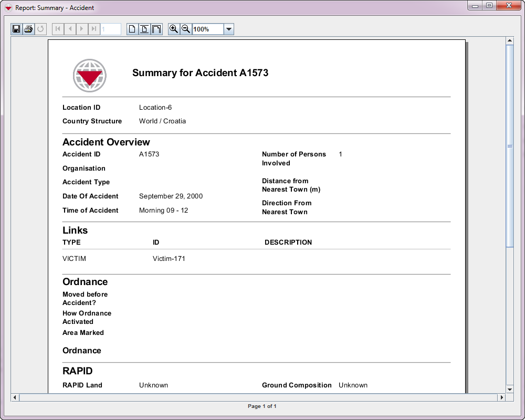Viewport: 525px width, 420px height.
Task: Click the vertical scrollbar thumb
Action: (510, 146)
